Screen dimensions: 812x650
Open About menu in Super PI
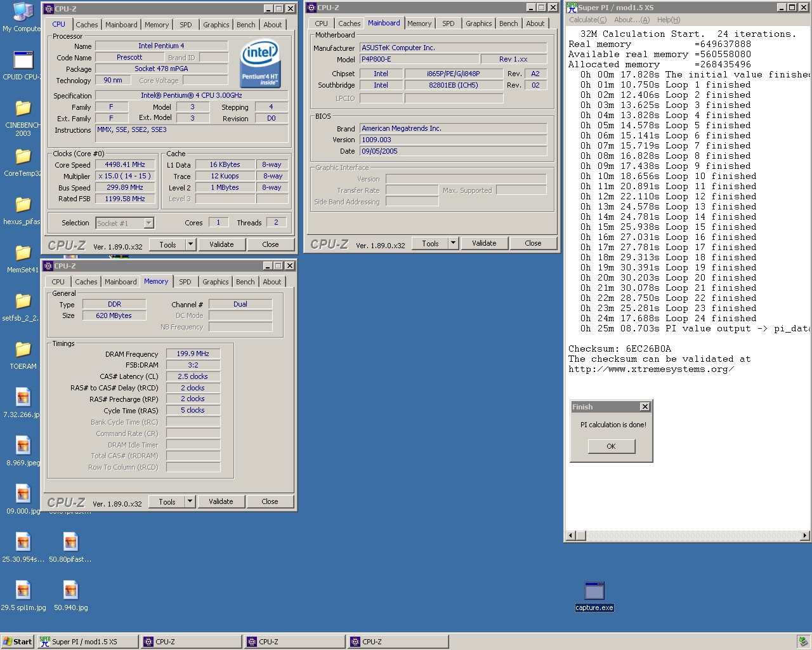(x=632, y=20)
